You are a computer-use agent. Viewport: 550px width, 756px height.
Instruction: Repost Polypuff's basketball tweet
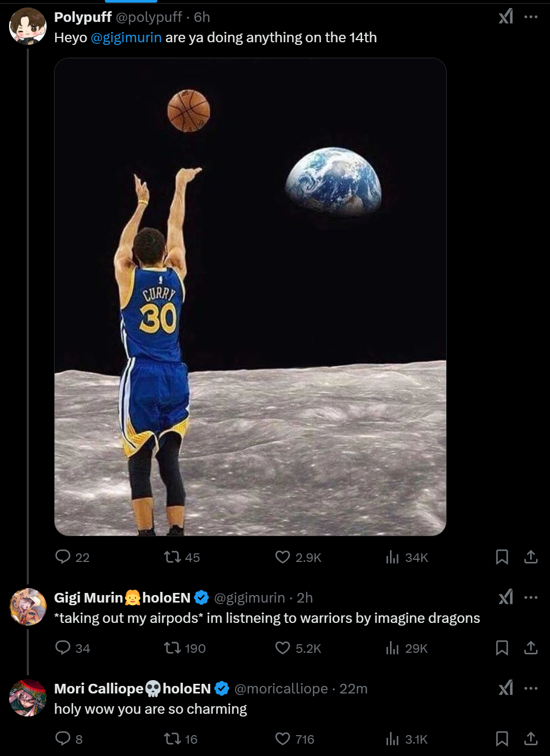[x=172, y=557]
